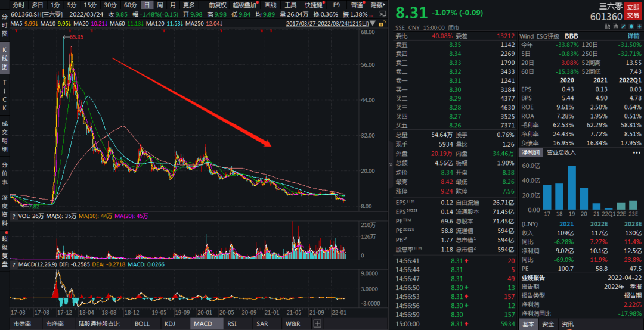Open the 快捷键 shortcuts menu

(314, 5)
